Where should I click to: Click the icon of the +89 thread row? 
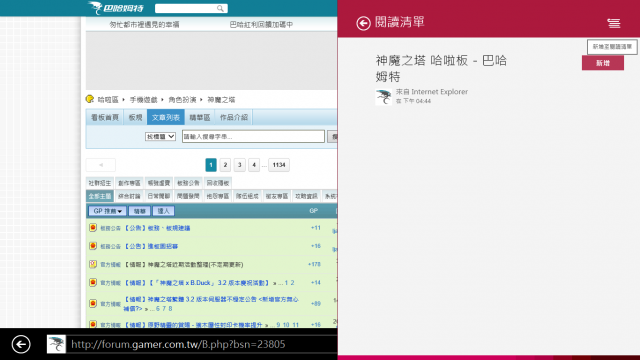(93, 304)
